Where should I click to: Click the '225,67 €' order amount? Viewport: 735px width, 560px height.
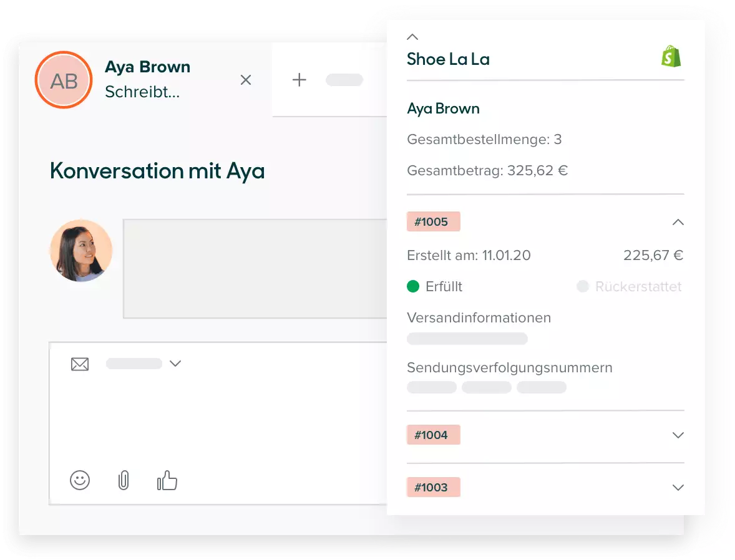tap(653, 256)
